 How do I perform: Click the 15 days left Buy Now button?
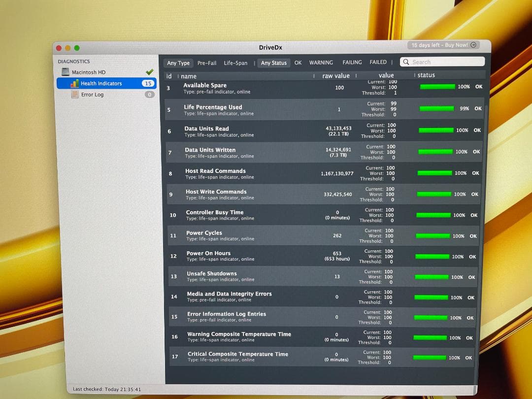[443, 45]
